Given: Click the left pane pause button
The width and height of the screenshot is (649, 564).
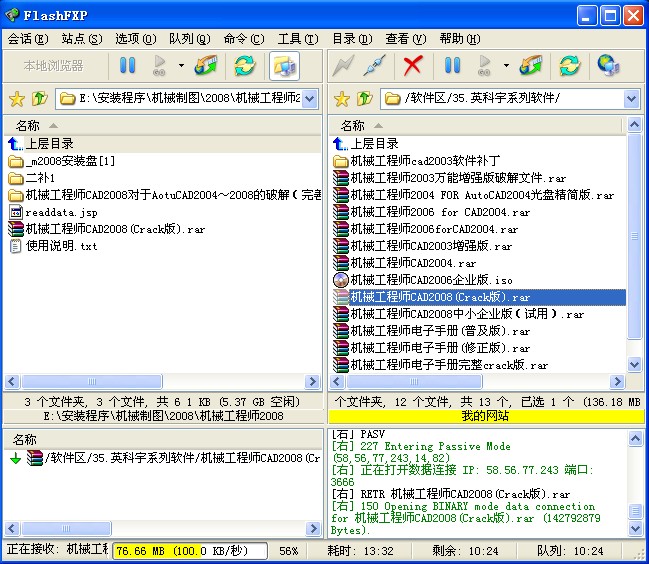Looking at the screenshot, I should coord(127,65).
